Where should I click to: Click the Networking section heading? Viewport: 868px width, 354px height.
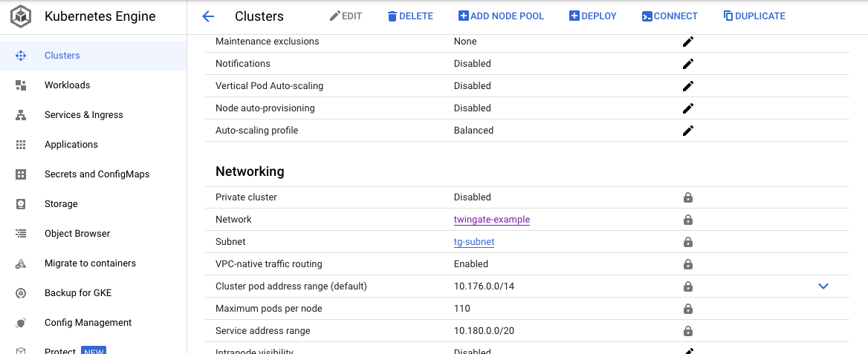pos(250,171)
